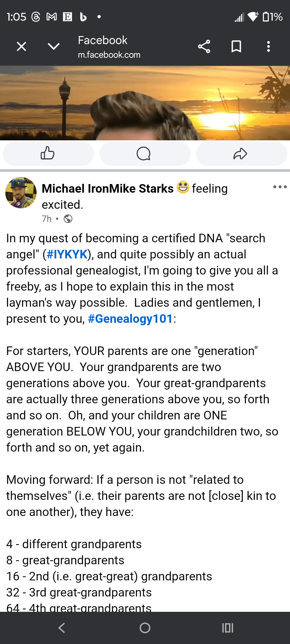The height and width of the screenshot is (644, 290).
Task: Expand the page with the down chevron
Action: coord(53,46)
